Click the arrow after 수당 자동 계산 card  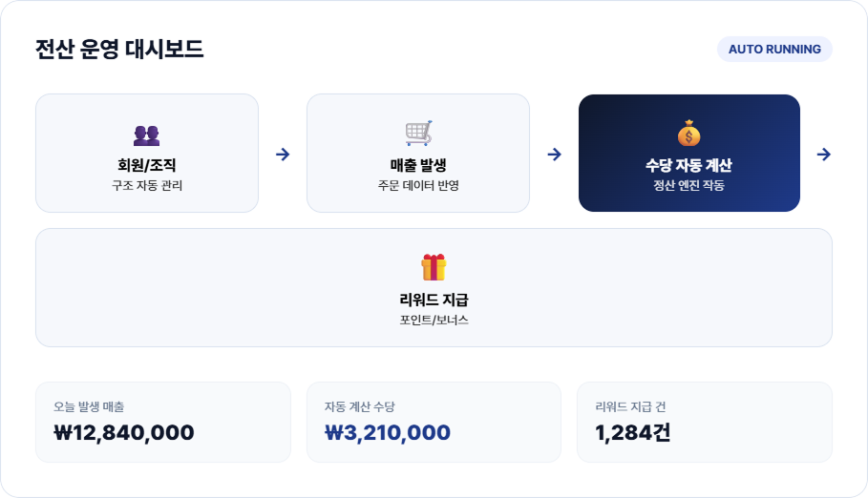(824, 155)
